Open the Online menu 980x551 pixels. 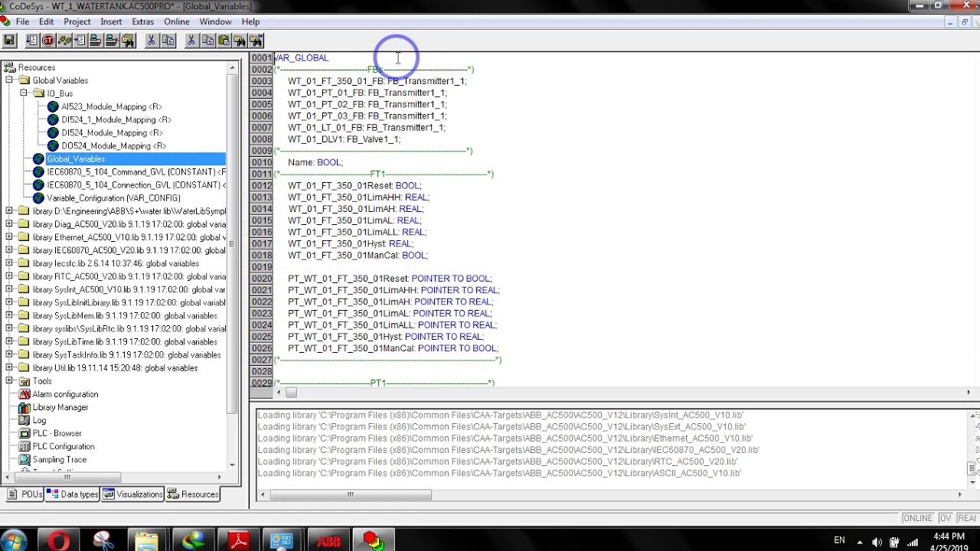[177, 21]
